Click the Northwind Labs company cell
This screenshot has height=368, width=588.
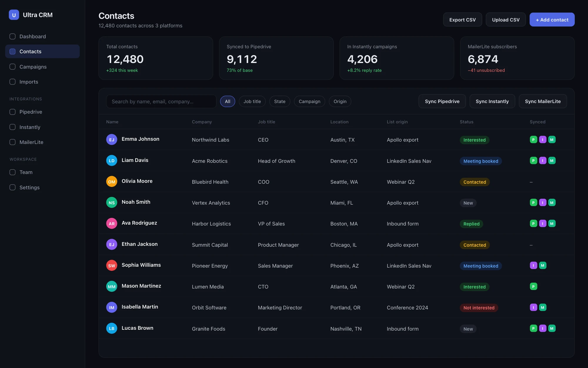(211, 140)
